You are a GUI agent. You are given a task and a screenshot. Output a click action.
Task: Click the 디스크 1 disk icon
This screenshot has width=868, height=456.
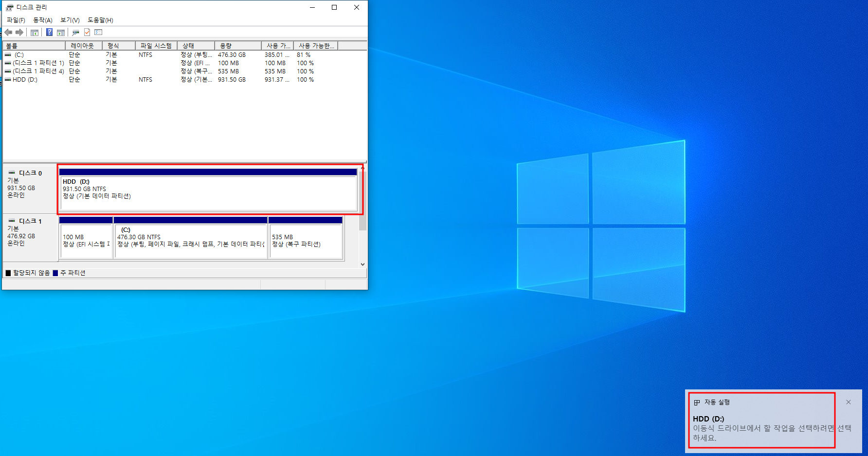click(12, 221)
